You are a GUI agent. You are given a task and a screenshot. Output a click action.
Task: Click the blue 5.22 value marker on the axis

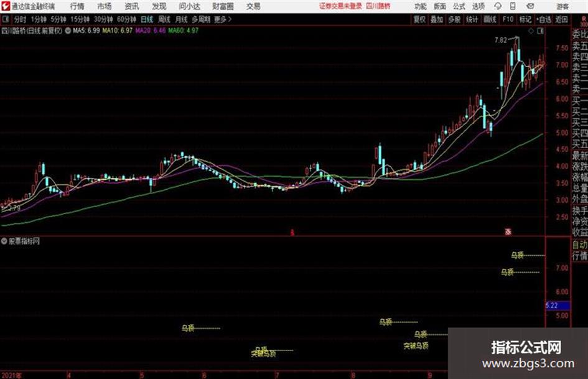tap(558, 306)
